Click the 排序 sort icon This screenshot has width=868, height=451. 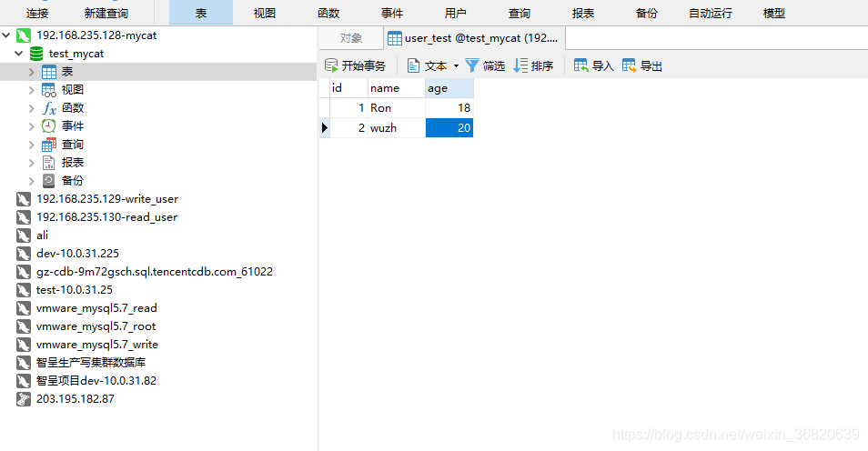(x=520, y=65)
